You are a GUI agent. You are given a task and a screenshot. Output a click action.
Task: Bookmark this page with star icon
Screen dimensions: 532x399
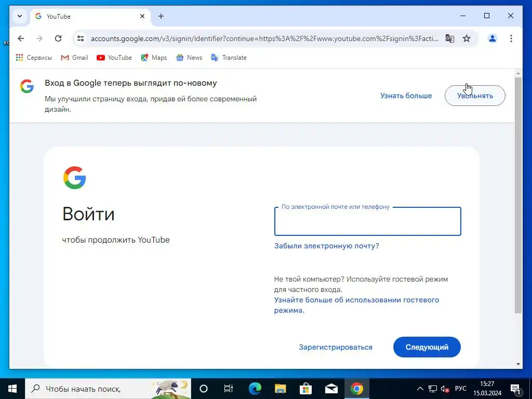coord(467,38)
